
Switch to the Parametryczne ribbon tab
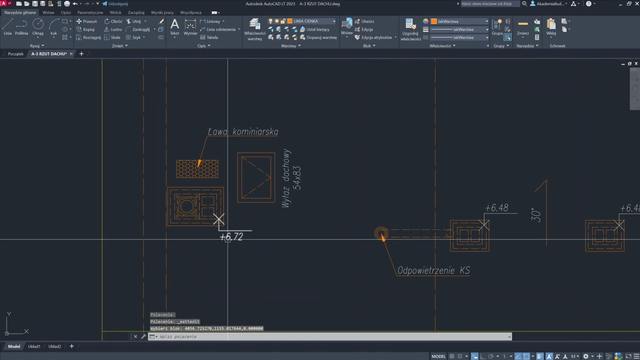[x=90, y=13]
